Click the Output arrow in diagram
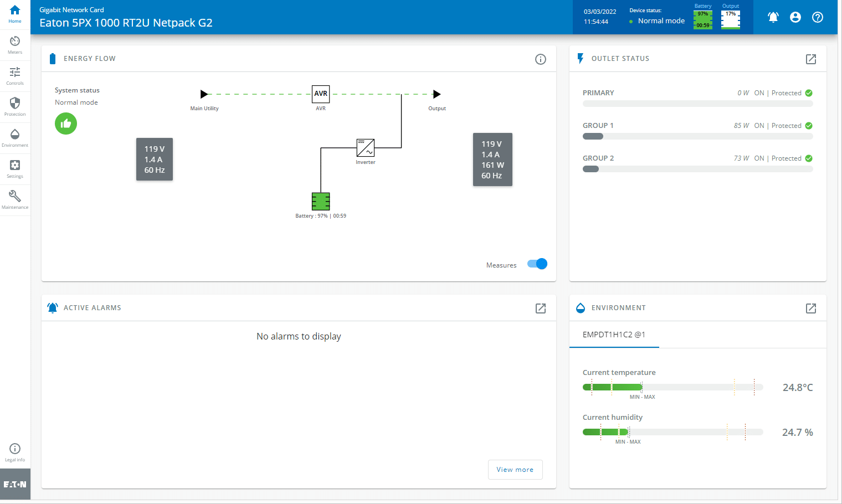Image resolution: width=842 pixels, height=504 pixels. coord(437,94)
